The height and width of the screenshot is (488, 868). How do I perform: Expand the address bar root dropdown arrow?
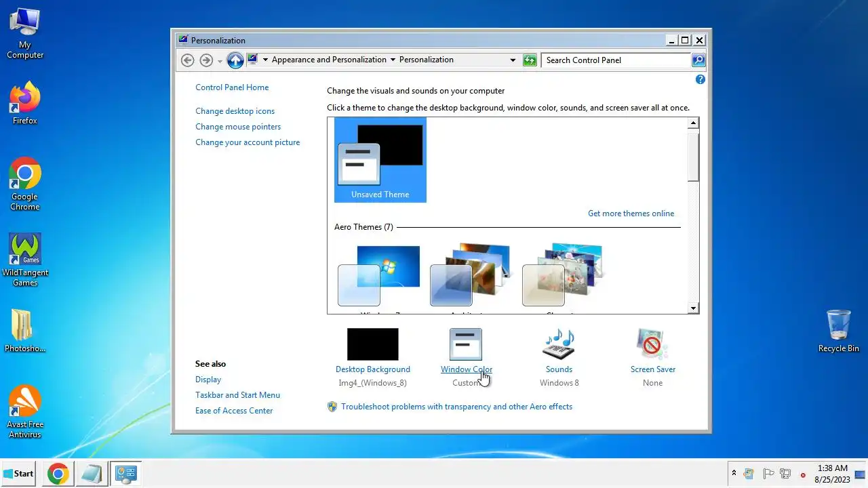coord(266,60)
